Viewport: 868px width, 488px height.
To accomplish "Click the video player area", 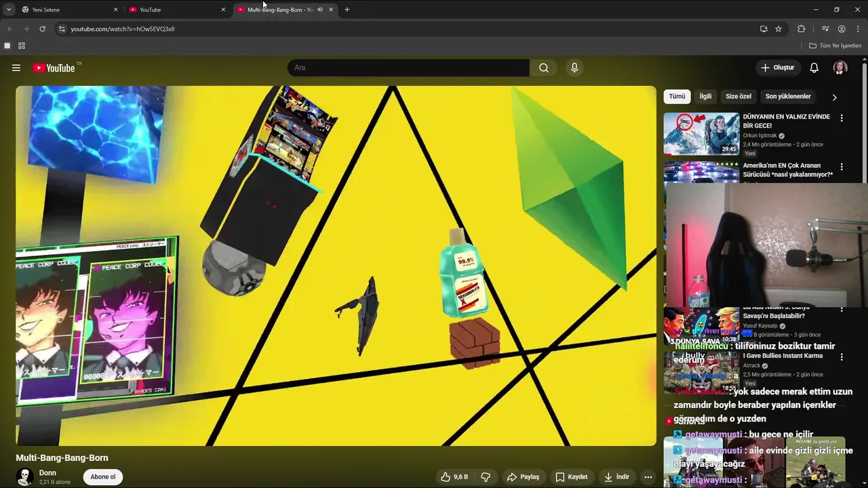I will [x=336, y=266].
